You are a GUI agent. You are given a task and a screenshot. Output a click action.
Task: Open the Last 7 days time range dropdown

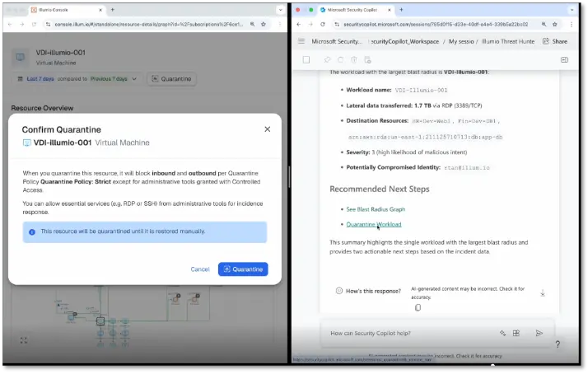[77, 79]
